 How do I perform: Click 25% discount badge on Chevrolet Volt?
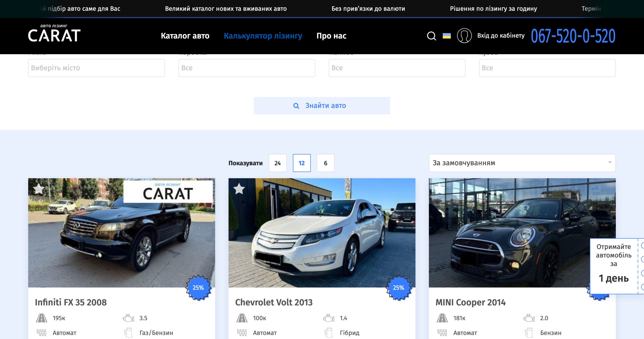pos(399,288)
